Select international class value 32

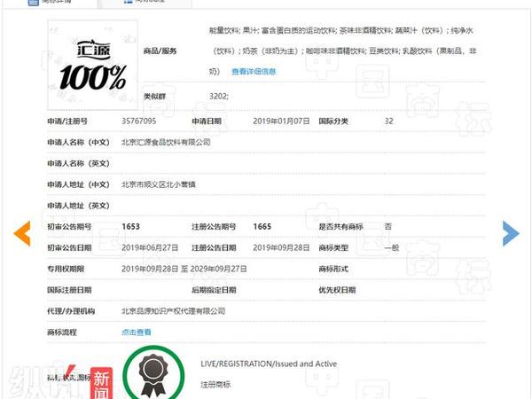(389, 121)
